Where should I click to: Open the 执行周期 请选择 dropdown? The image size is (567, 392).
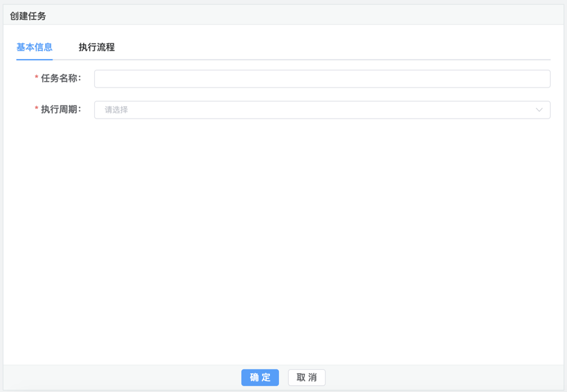click(322, 110)
